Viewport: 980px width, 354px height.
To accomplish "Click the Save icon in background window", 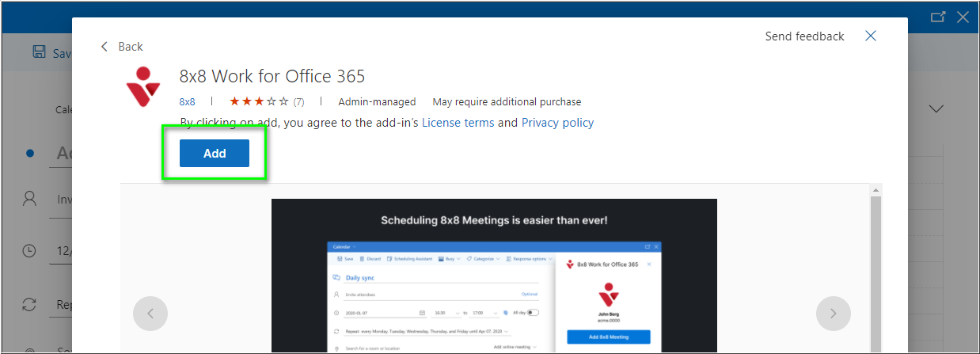I will point(39,52).
